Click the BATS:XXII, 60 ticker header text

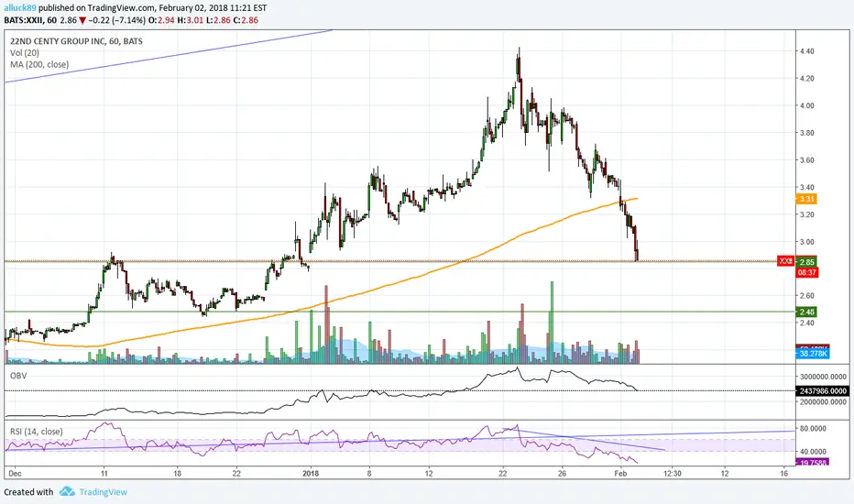pos(30,20)
